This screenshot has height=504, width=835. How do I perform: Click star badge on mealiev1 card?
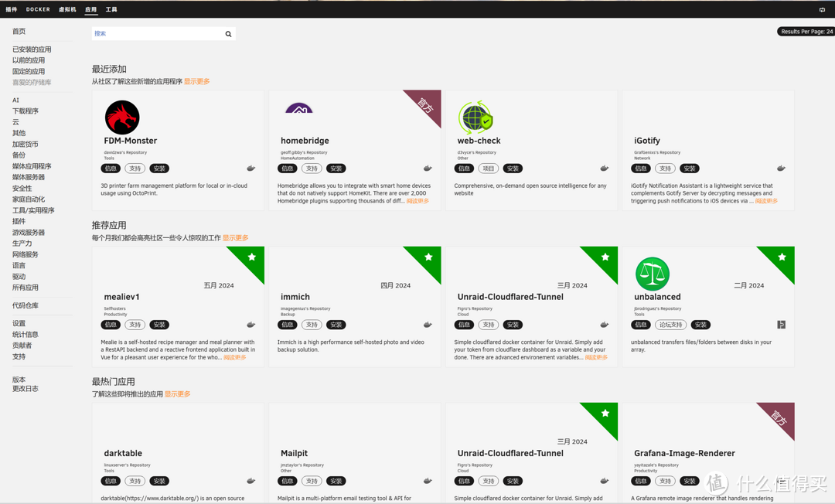(252, 257)
